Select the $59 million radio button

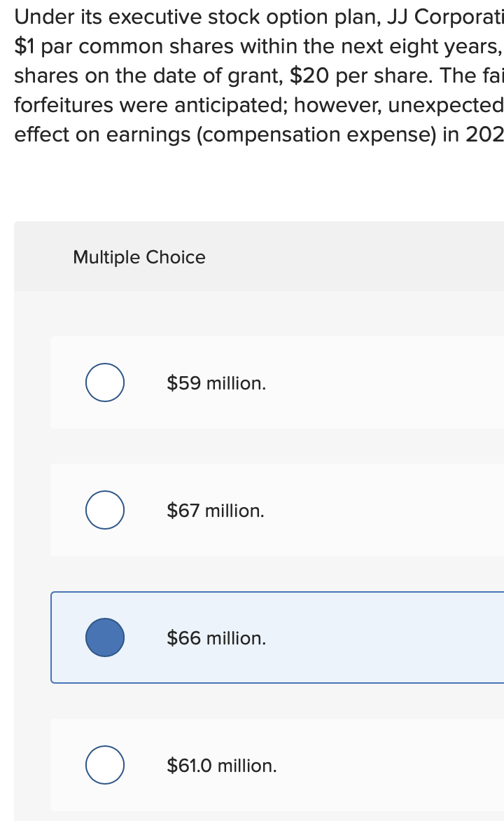pyautogui.click(x=105, y=382)
